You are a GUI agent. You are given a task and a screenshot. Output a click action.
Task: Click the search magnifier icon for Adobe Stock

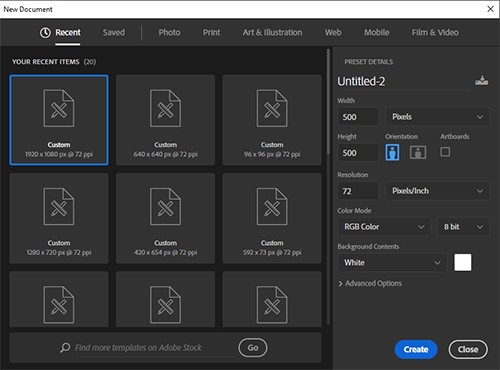coord(65,348)
